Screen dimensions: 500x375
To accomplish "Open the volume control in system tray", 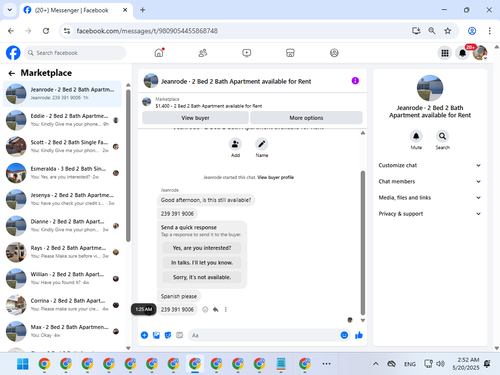I will pos(440,364).
